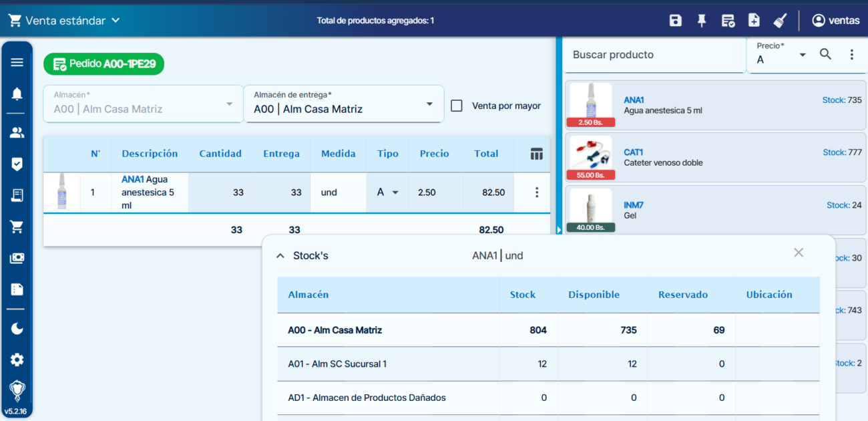
Task: Open the Almacén de entrega dropdown
Action: click(343, 104)
